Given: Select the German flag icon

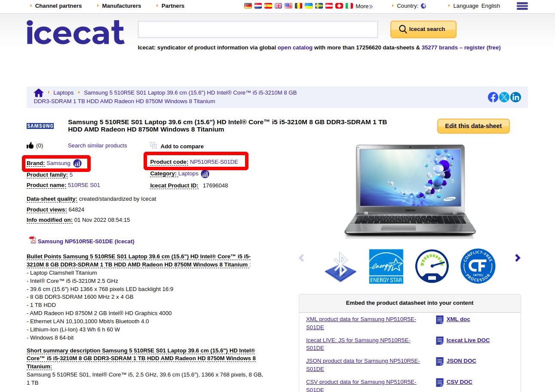Looking at the screenshot, I should point(248,6).
